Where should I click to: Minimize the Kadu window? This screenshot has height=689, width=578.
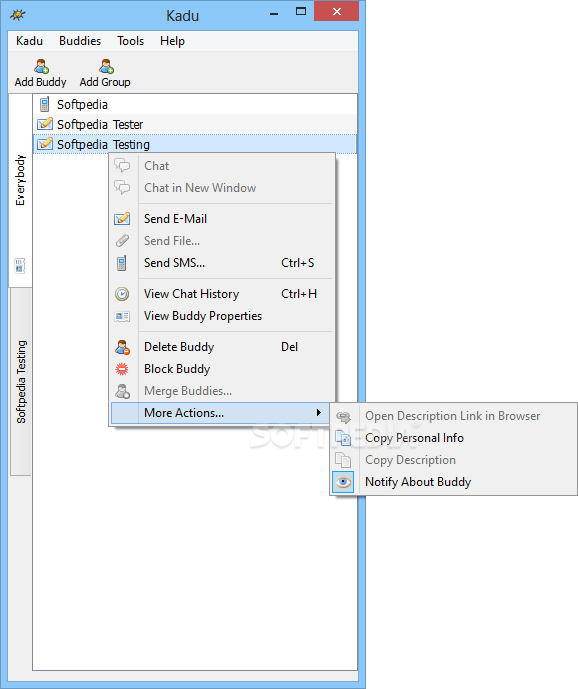coord(274,12)
